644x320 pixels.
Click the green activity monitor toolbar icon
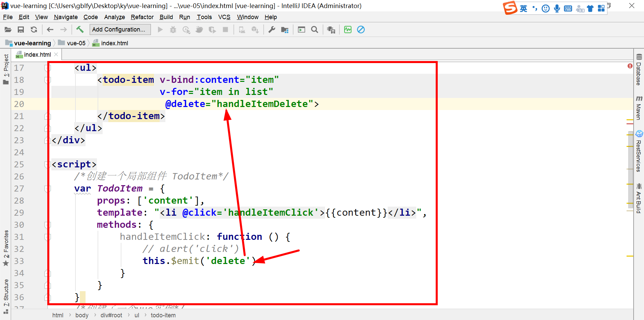[x=348, y=30]
